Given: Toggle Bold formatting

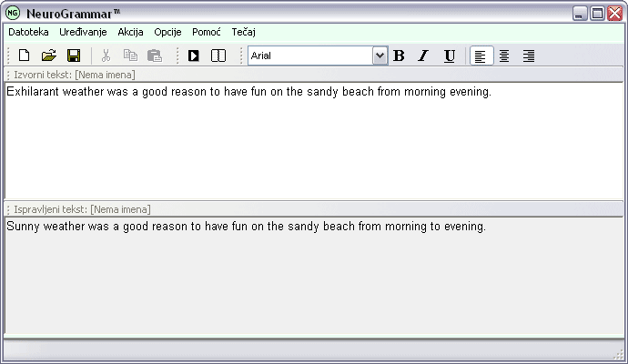Looking at the screenshot, I should click(x=399, y=56).
